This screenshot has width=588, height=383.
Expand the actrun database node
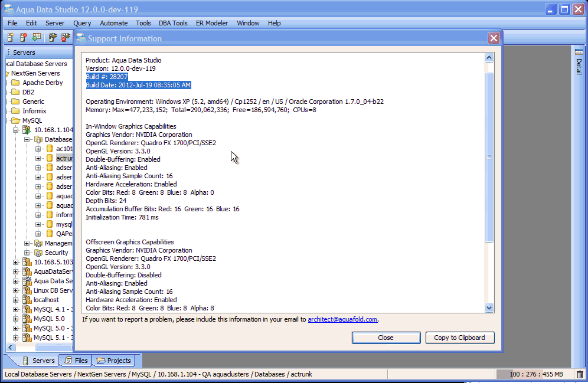[38, 158]
